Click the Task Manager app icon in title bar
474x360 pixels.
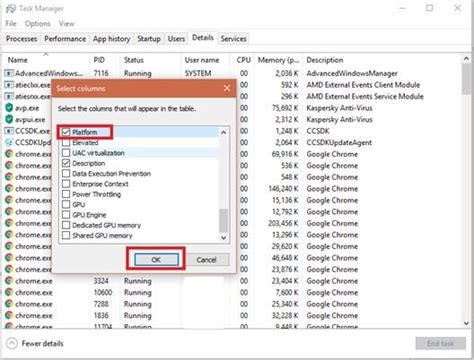click(x=11, y=8)
